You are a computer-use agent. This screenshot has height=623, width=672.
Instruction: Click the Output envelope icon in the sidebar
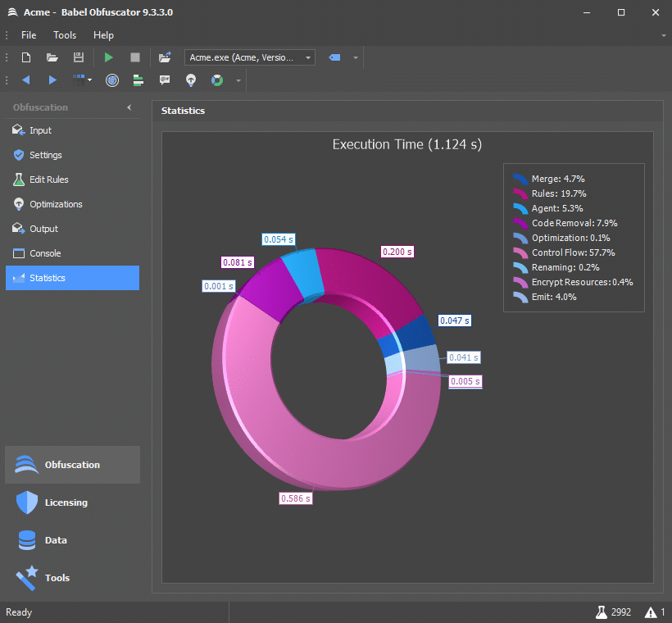(18, 229)
